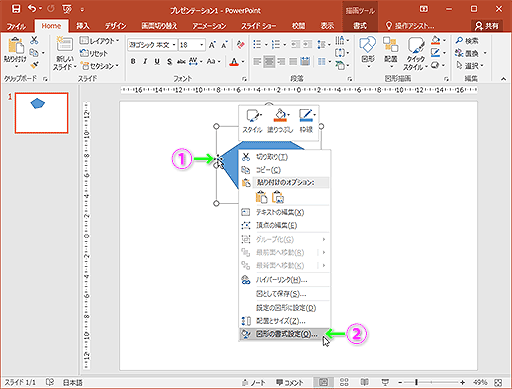
Task: Toggle justify text alignment
Action: coord(293,61)
